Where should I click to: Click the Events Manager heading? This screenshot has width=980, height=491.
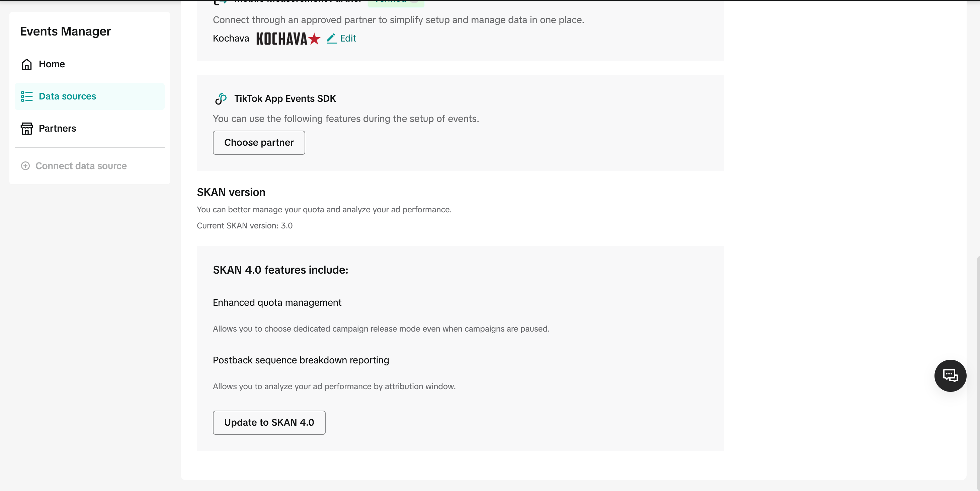(66, 31)
